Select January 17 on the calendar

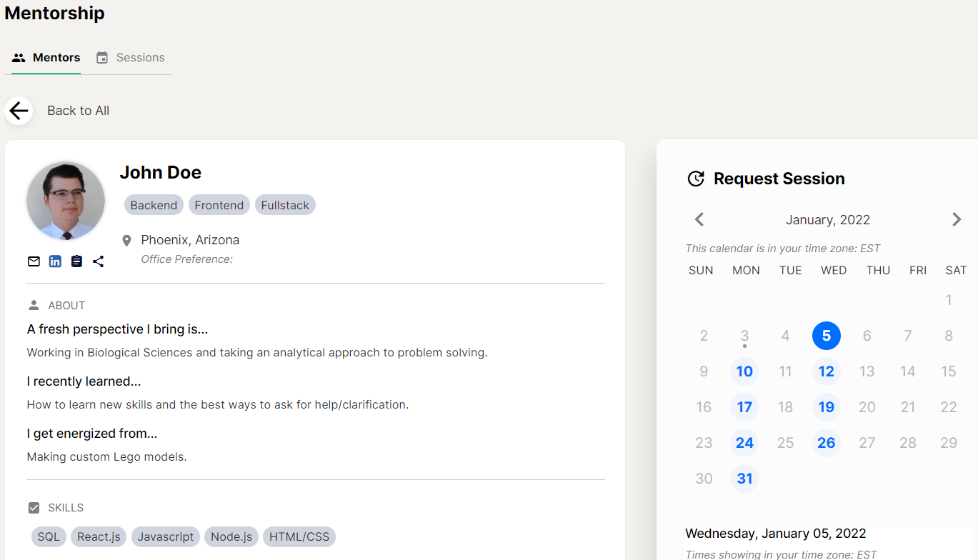[744, 407]
